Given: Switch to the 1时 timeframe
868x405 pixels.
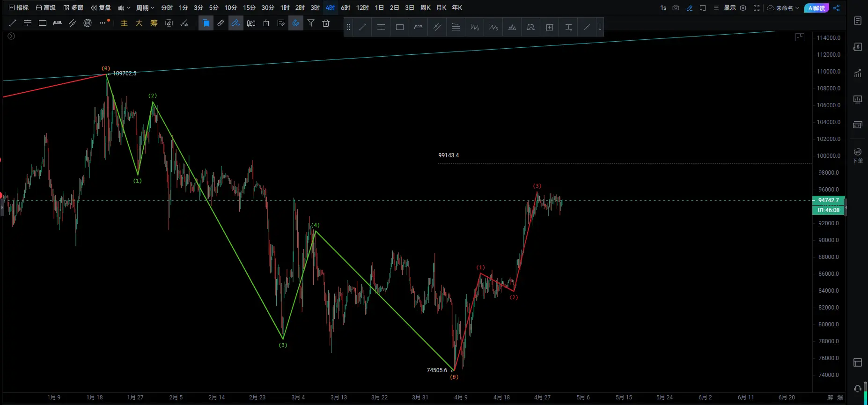Looking at the screenshot, I should (x=285, y=7).
